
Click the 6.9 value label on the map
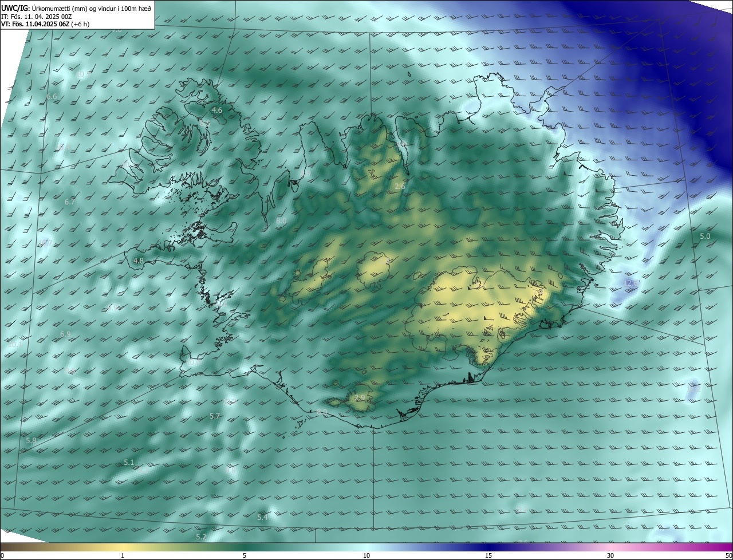65,334
